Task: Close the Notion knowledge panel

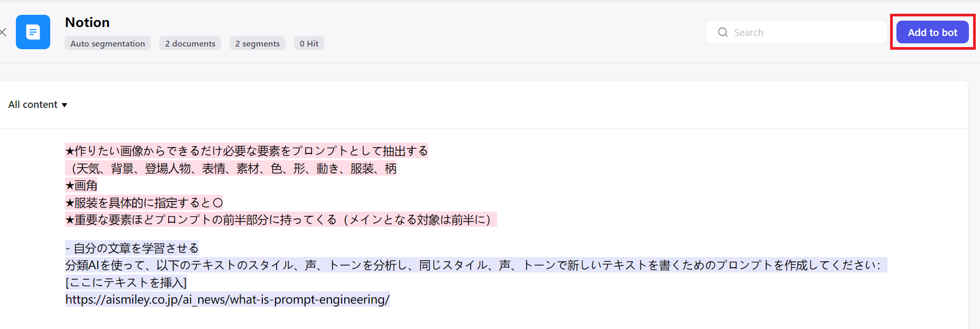Action: (3, 32)
